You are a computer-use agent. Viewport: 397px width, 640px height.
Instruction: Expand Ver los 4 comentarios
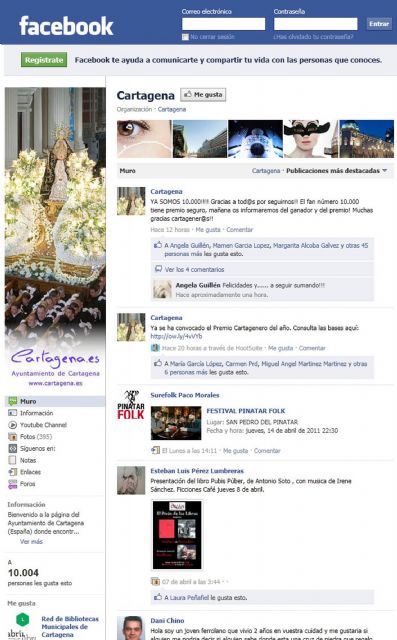(x=194, y=269)
